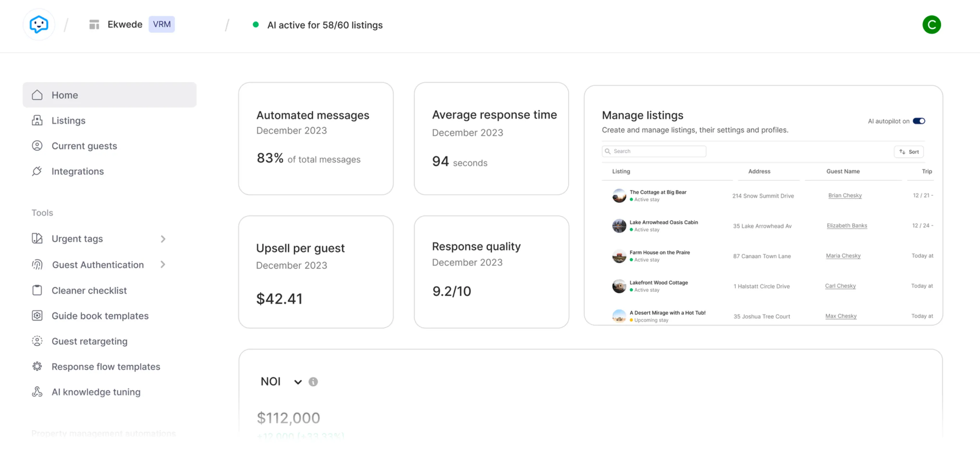
Task: Click the NOI info tooltip icon
Action: pyautogui.click(x=313, y=382)
